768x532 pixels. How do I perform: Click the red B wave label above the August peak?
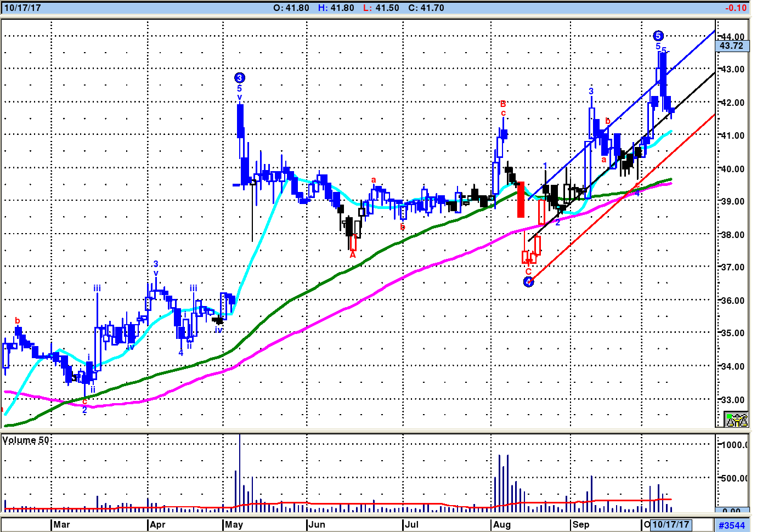(x=503, y=104)
